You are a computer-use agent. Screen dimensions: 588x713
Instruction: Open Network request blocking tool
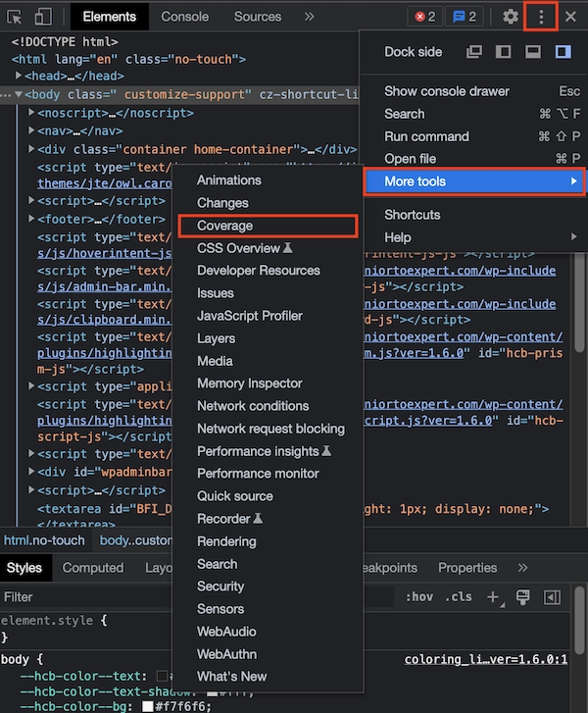pyautogui.click(x=268, y=429)
